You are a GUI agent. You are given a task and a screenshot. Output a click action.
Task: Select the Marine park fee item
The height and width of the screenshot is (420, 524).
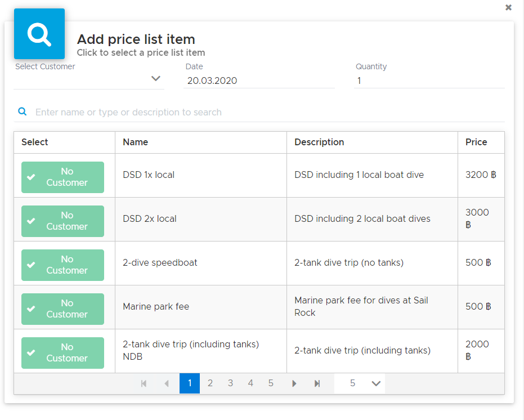[x=63, y=309]
